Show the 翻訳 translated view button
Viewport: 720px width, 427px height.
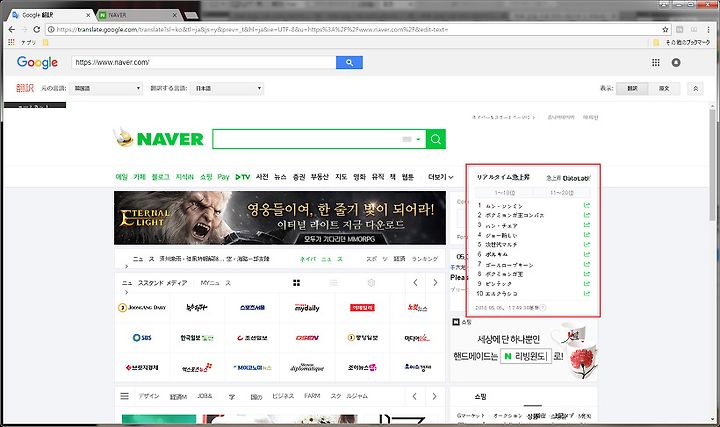[632, 88]
